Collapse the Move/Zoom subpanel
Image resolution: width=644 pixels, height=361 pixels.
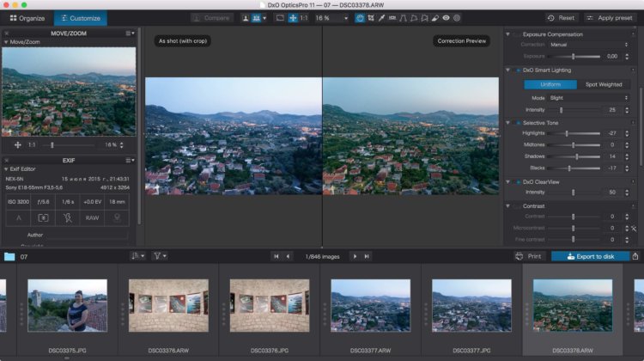6,42
